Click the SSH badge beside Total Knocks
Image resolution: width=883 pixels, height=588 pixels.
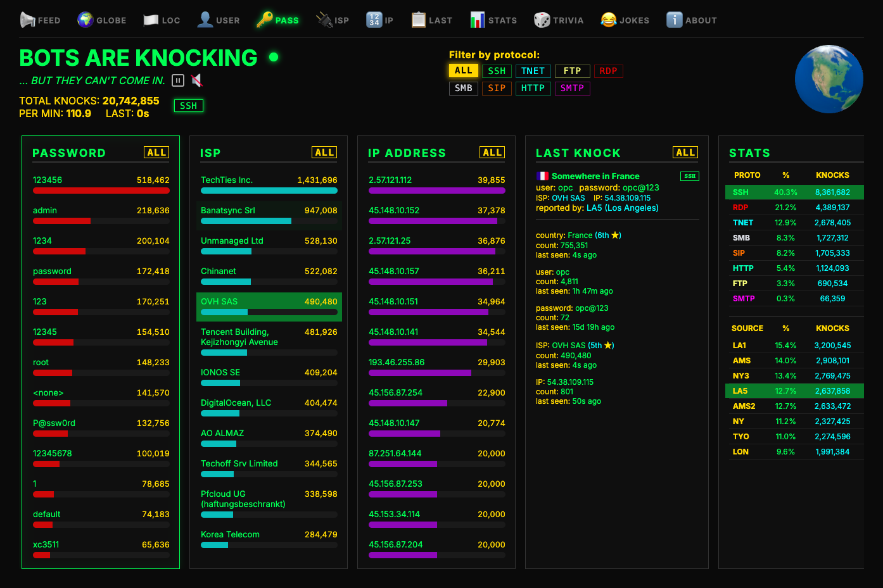point(189,106)
